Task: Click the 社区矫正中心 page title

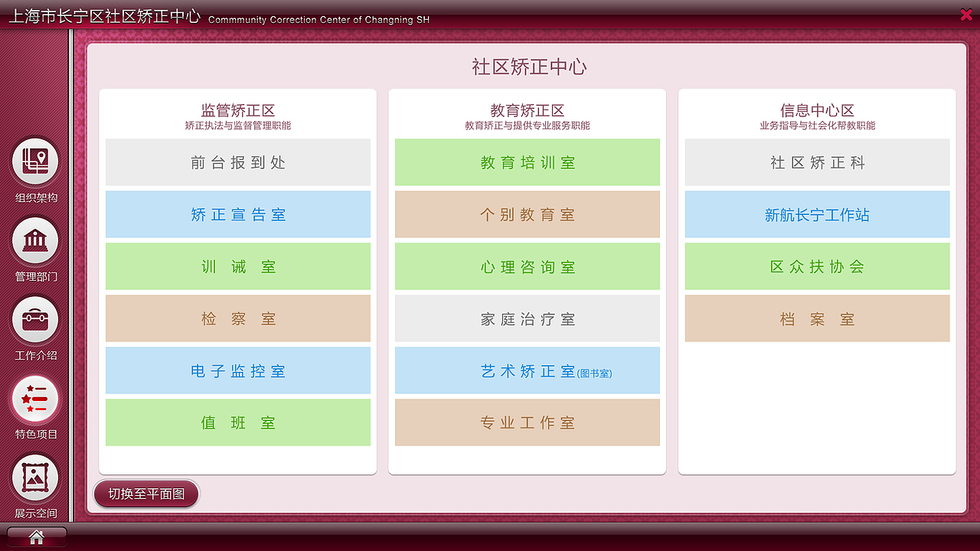Action: tap(529, 67)
